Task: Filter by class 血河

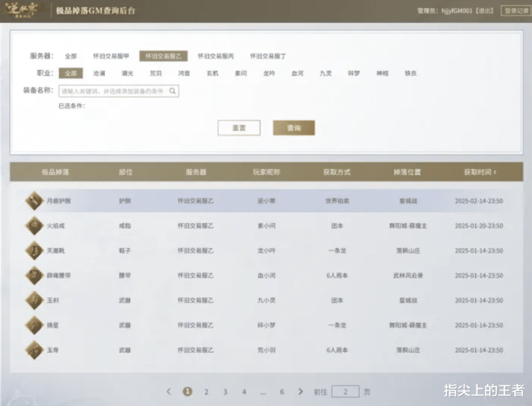Action: tap(298, 73)
